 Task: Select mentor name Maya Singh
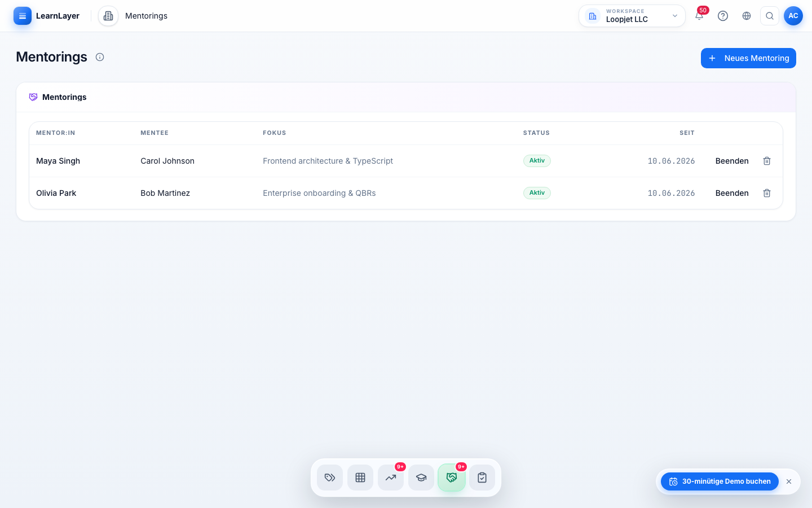click(58, 161)
